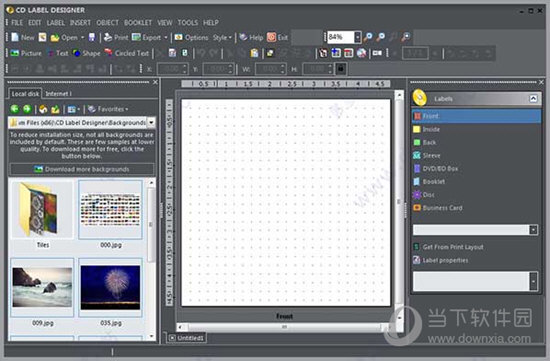Click the canvas horizontal scrollbar
The image size is (550, 361).
pyautogui.click(x=284, y=327)
